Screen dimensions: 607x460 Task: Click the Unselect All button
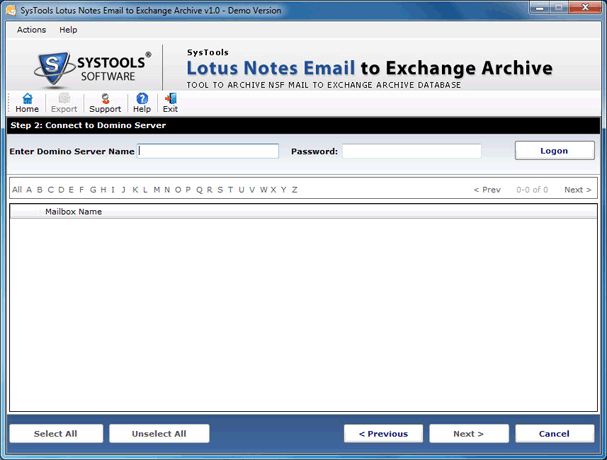tap(159, 434)
